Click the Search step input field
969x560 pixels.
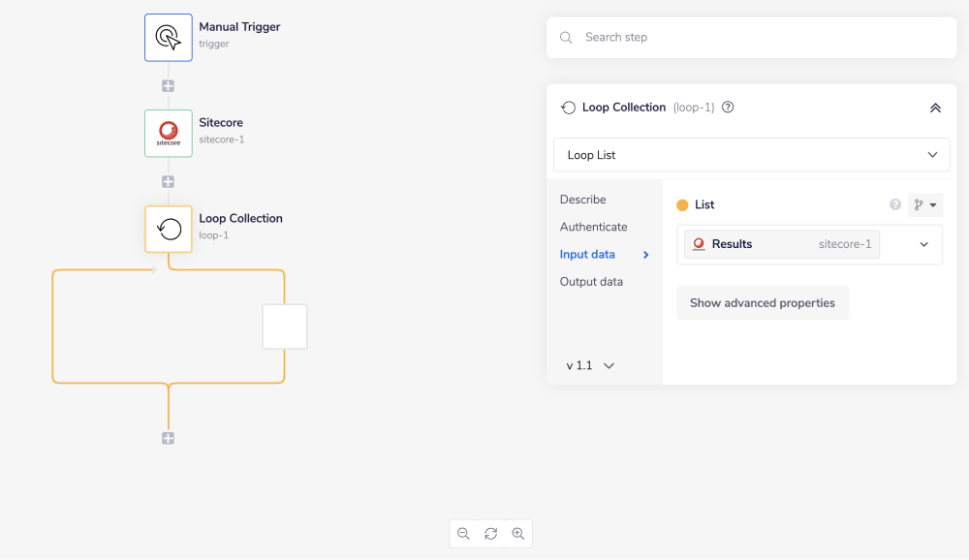751,37
